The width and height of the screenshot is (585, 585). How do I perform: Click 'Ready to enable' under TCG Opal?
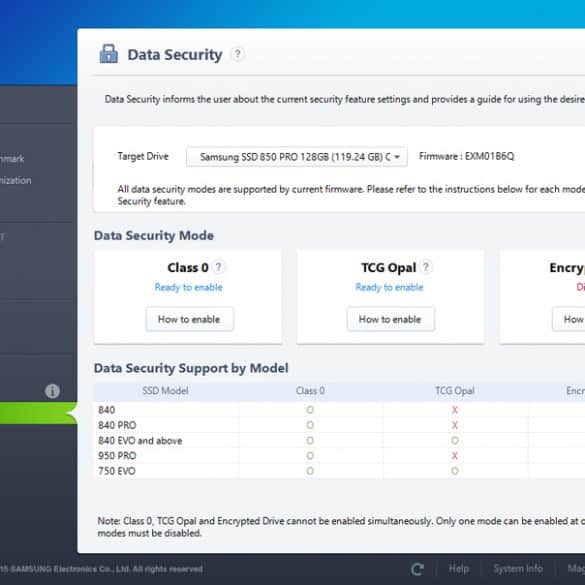[389, 287]
